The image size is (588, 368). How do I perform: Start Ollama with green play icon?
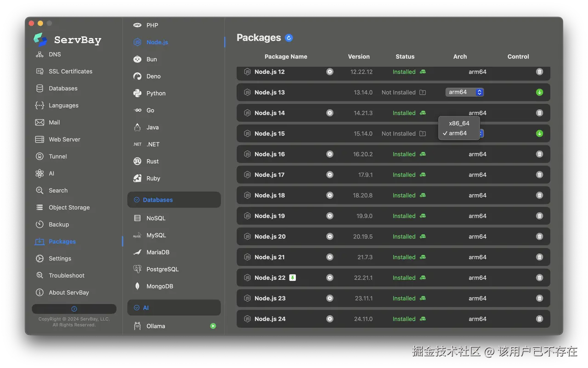213,326
